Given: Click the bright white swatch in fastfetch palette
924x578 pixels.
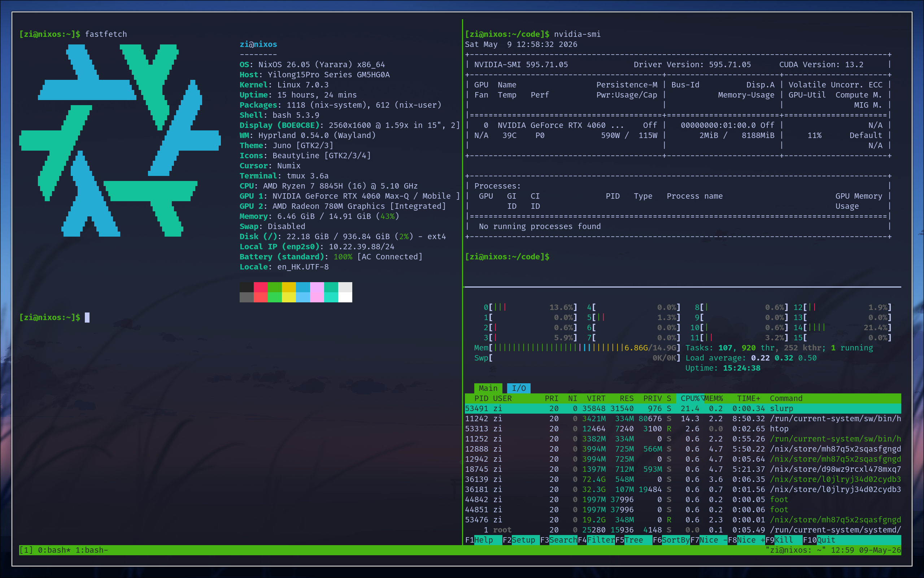Looking at the screenshot, I should pos(345,297).
